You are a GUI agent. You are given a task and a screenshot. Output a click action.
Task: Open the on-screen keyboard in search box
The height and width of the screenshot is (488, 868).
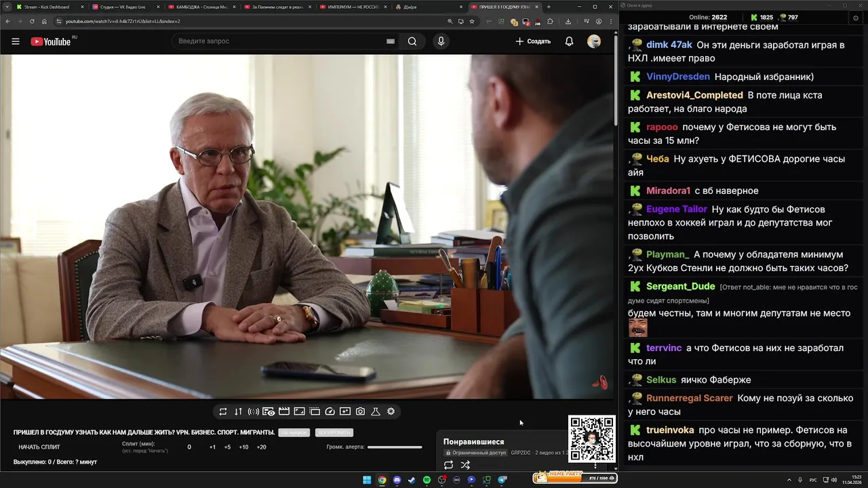pos(391,41)
